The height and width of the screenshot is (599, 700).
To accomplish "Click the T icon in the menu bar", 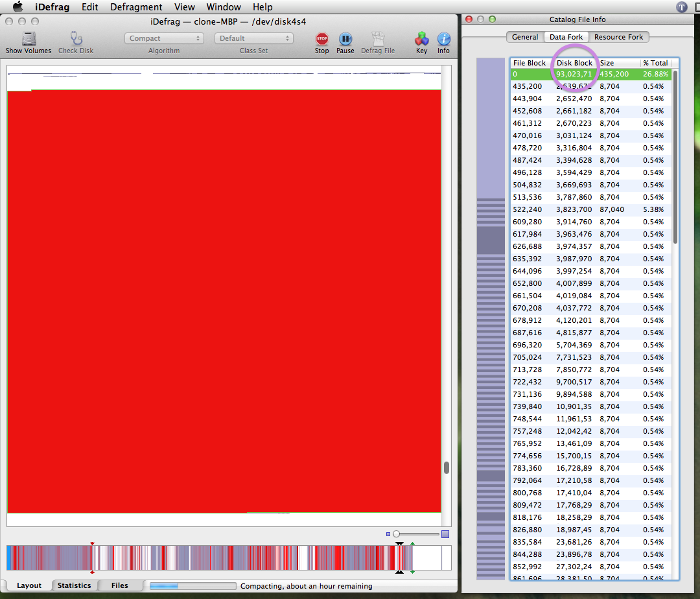I will click(x=681, y=6).
